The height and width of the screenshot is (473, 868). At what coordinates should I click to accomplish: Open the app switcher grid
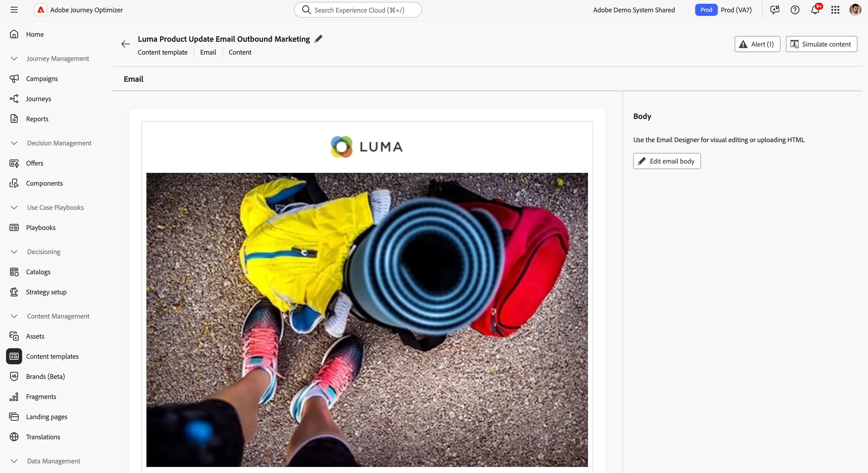pyautogui.click(x=835, y=10)
